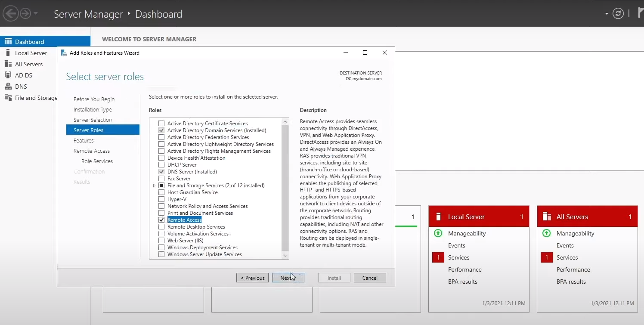
Task: Click the Previous button in wizard
Action: pyautogui.click(x=252, y=278)
